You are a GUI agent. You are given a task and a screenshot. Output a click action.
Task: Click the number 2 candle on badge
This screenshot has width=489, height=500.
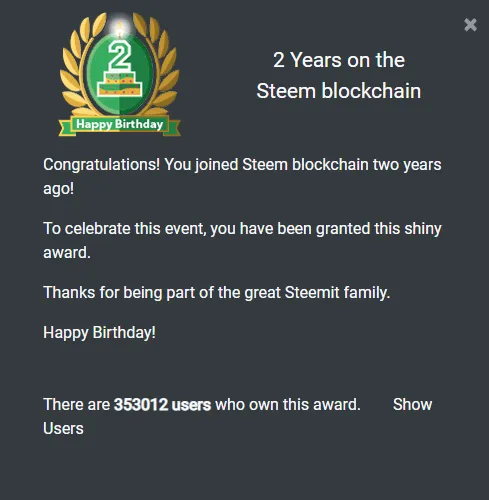coord(120,55)
